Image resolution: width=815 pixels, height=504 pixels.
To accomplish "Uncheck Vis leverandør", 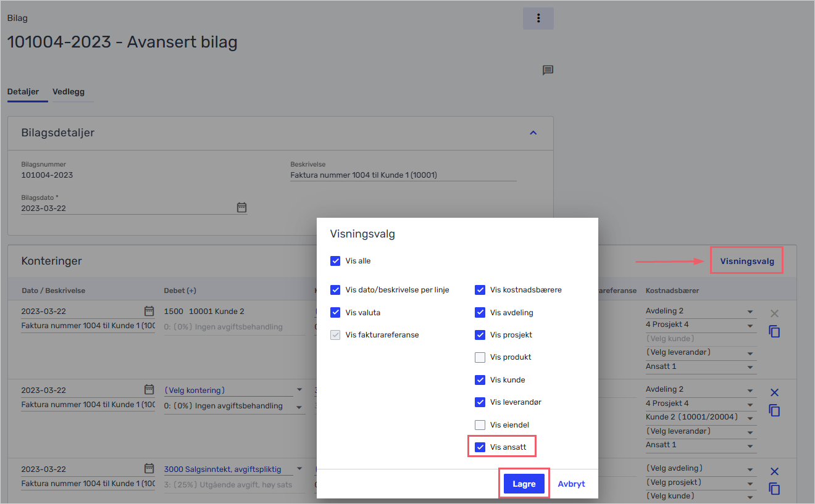I will tap(480, 402).
